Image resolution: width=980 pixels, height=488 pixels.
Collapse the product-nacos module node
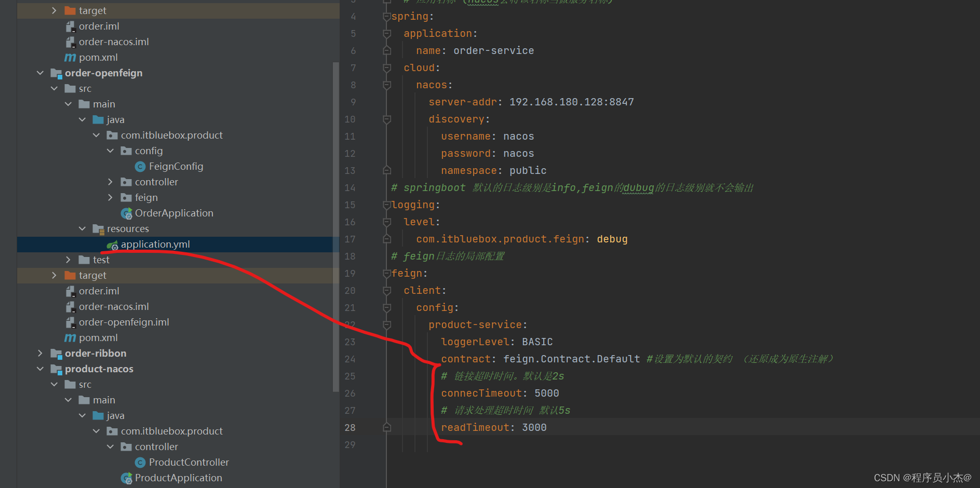tap(40, 369)
